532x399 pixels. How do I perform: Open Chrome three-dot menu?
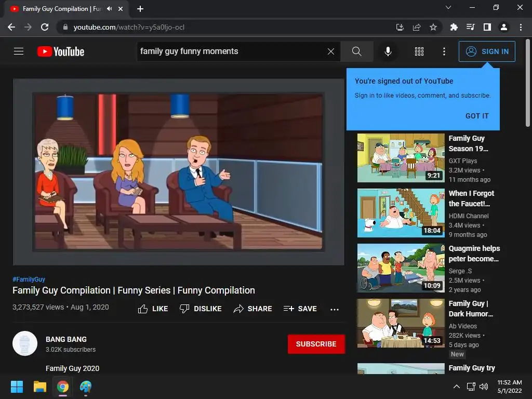[x=521, y=27]
